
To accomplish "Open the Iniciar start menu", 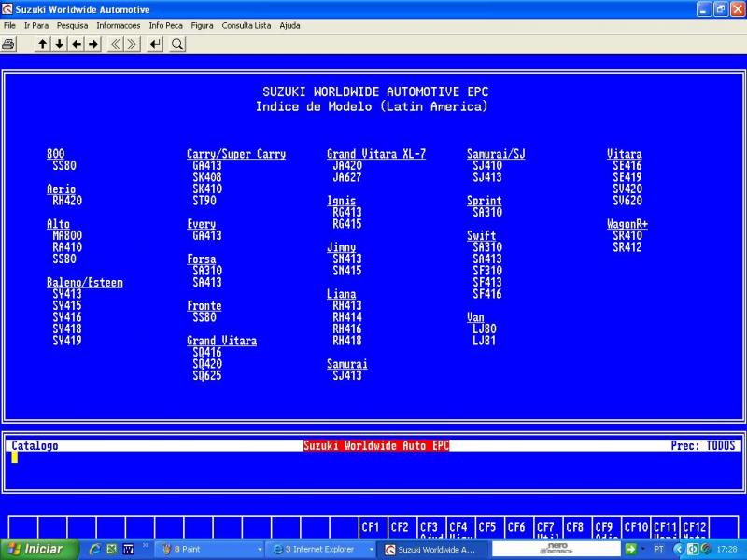I will pyautogui.click(x=38, y=549).
